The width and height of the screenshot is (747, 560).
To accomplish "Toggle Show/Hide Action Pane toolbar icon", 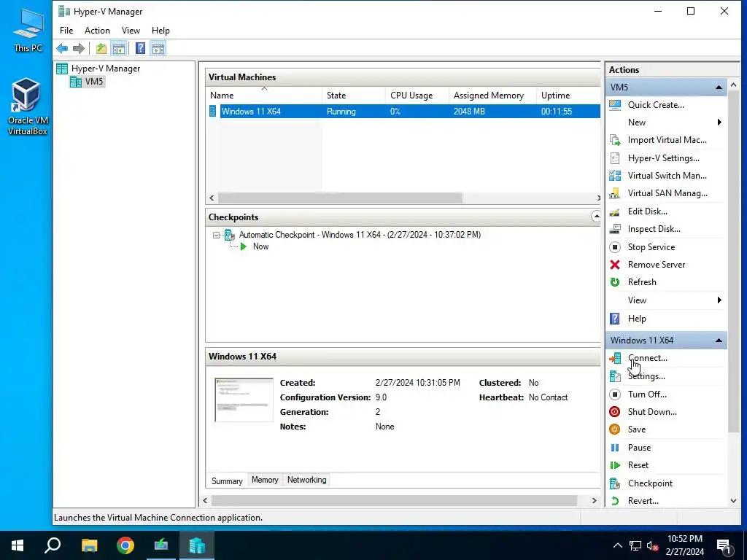I will tap(158, 48).
